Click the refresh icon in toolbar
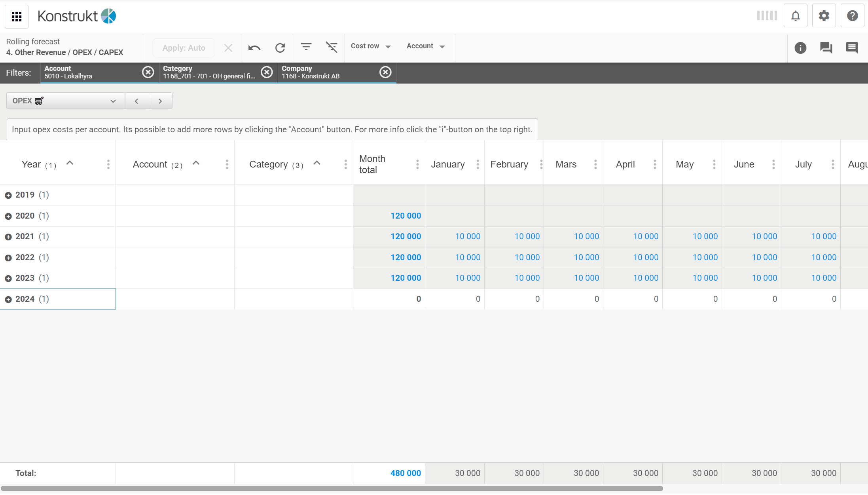Image resolution: width=868 pixels, height=495 pixels. point(280,48)
